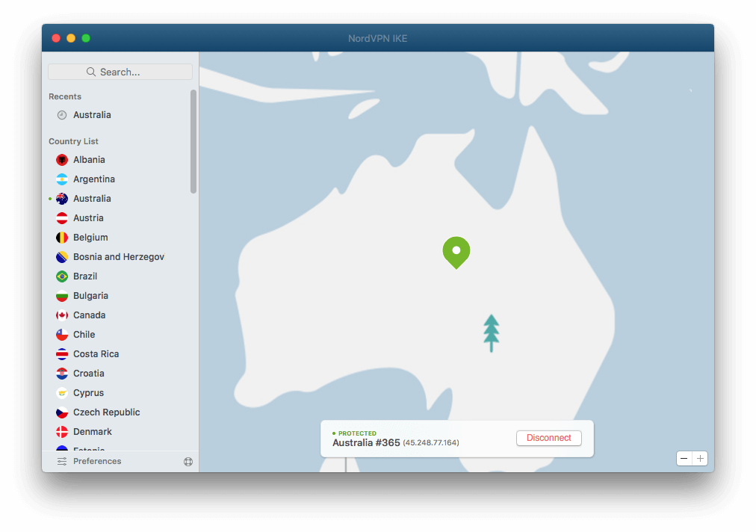Pick Chile in the country list
The image size is (756, 532).
84,335
